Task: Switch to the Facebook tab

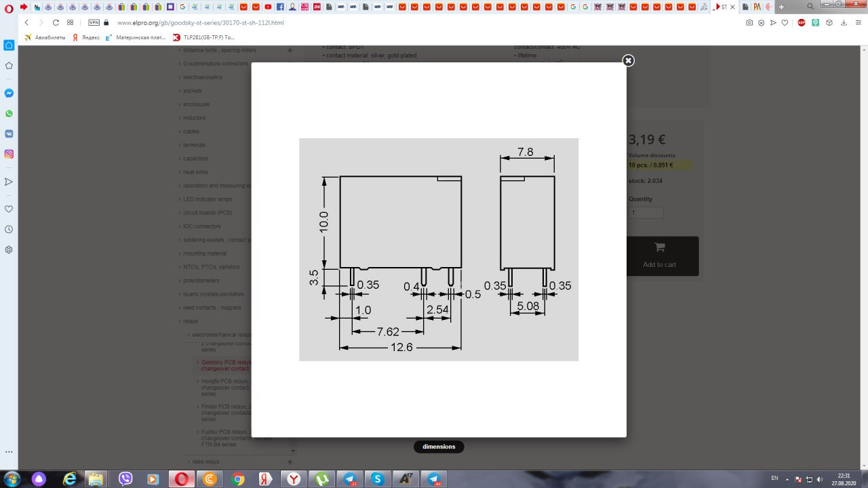Action: click(280, 7)
